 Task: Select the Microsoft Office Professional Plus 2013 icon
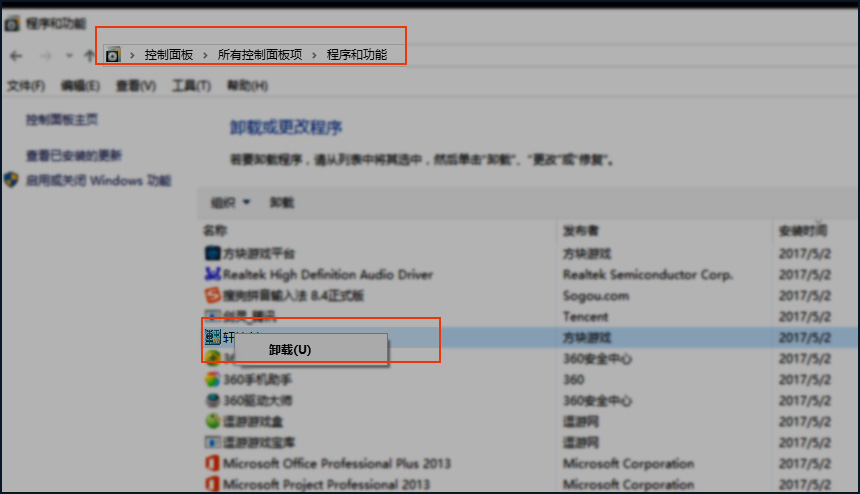212,463
